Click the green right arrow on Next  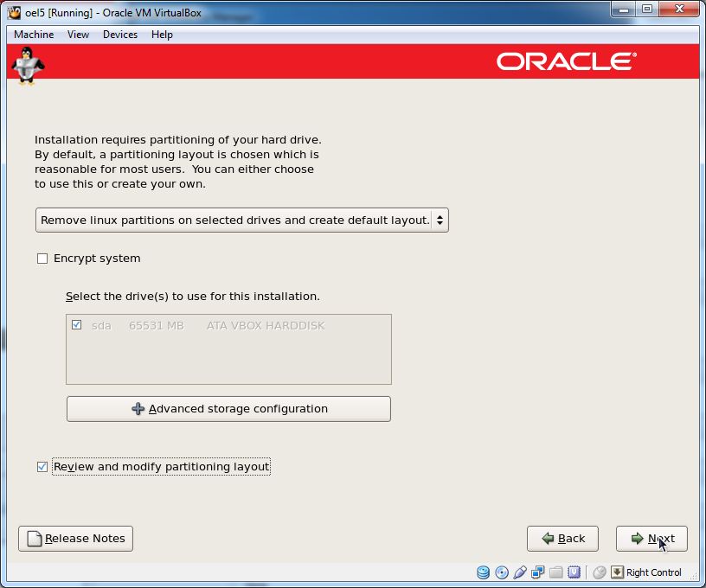637,538
